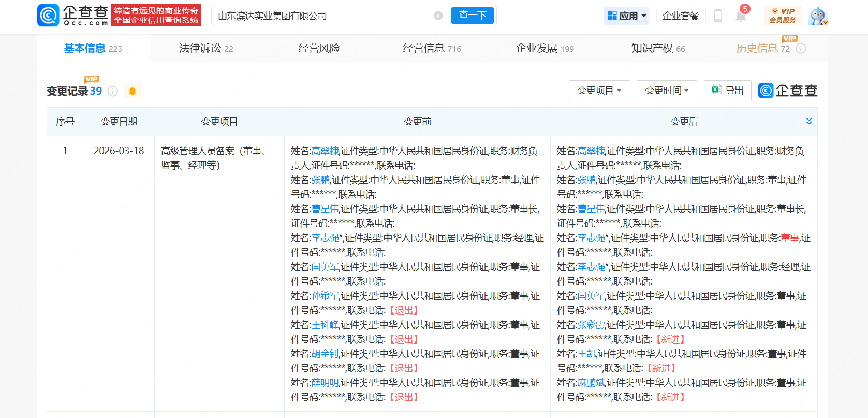The image size is (868, 418).
Task: Click the user avatar icon
Action: [x=818, y=16]
